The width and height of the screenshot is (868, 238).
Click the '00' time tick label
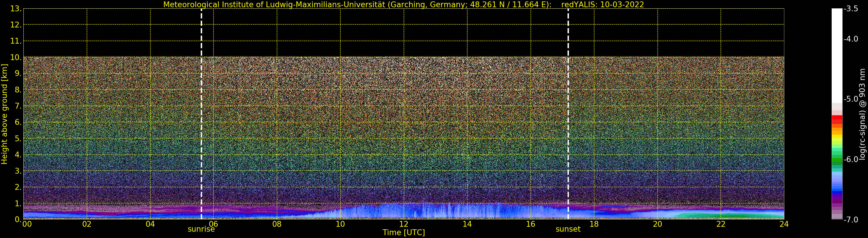click(27, 224)
